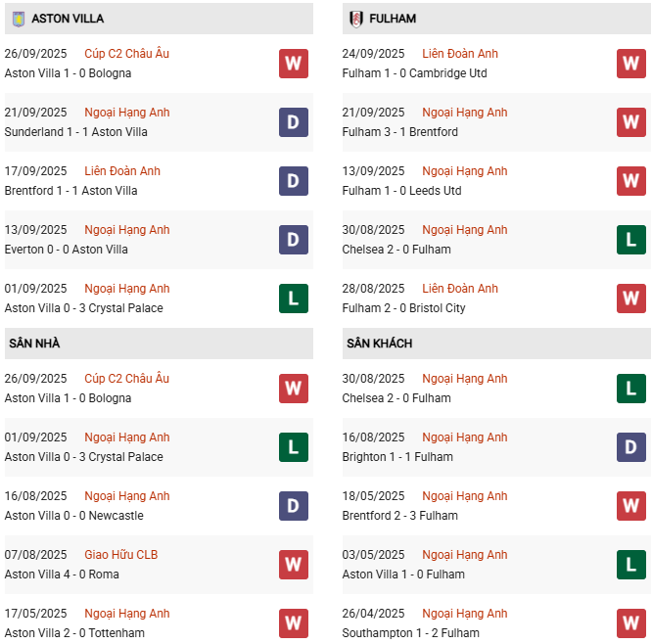Click Liên Đoàn Anh link dated 24/09/2025
Viewport: 652px width, 644px height.
pyautogui.click(x=460, y=54)
